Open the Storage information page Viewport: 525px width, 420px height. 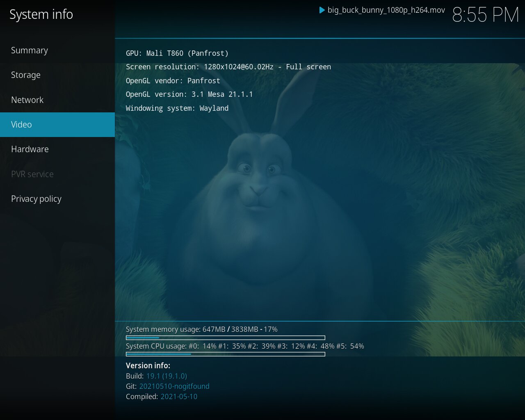(26, 75)
